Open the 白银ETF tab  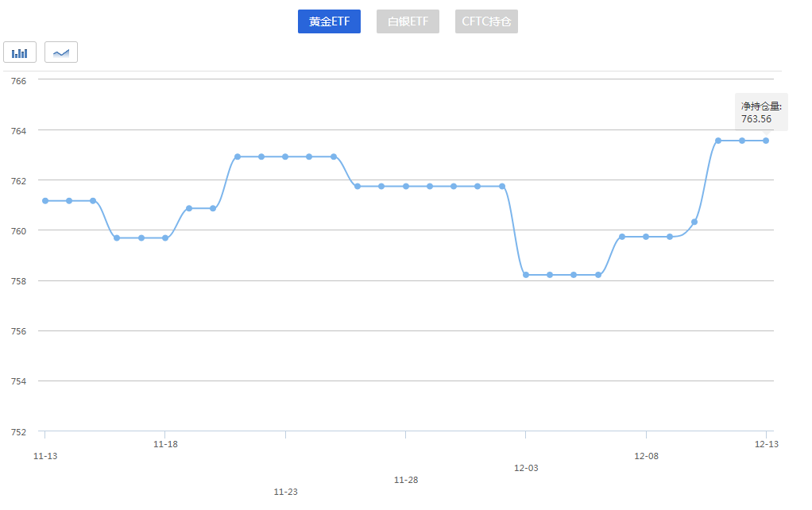tap(408, 21)
